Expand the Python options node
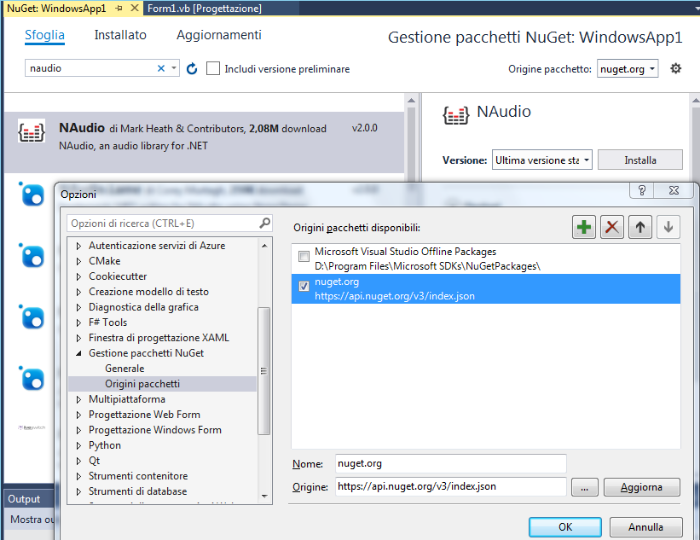 point(79,445)
